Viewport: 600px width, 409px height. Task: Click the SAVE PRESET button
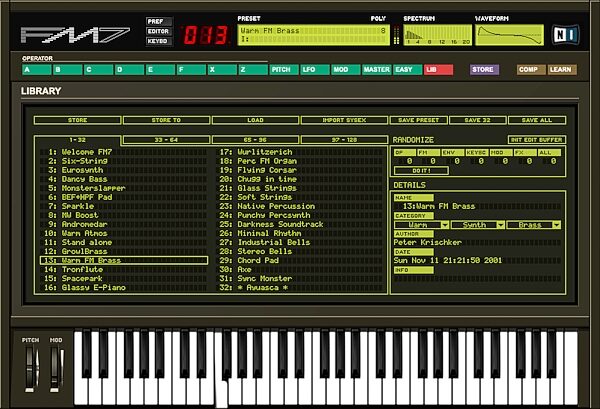[x=419, y=120]
